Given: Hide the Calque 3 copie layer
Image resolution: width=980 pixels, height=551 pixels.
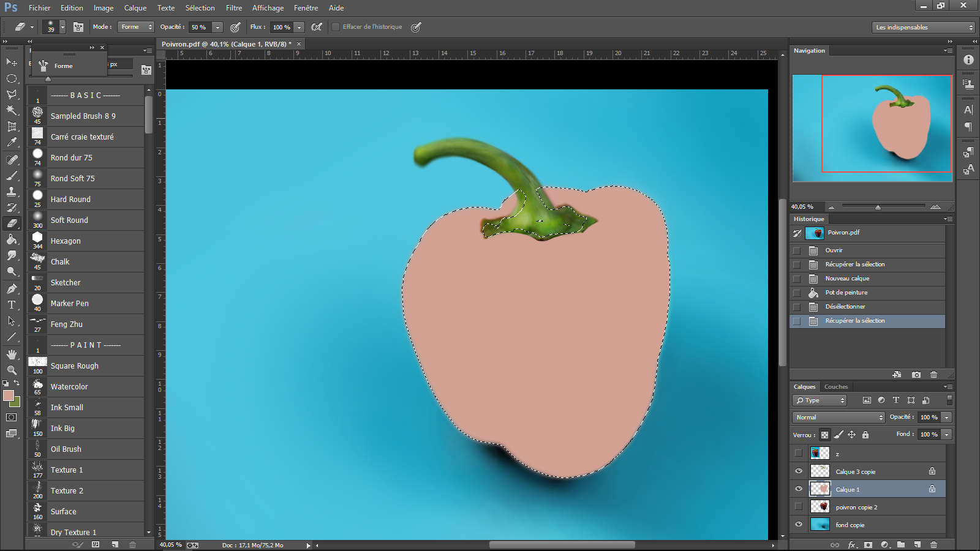Looking at the screenshot, I should tap(798, 471).
